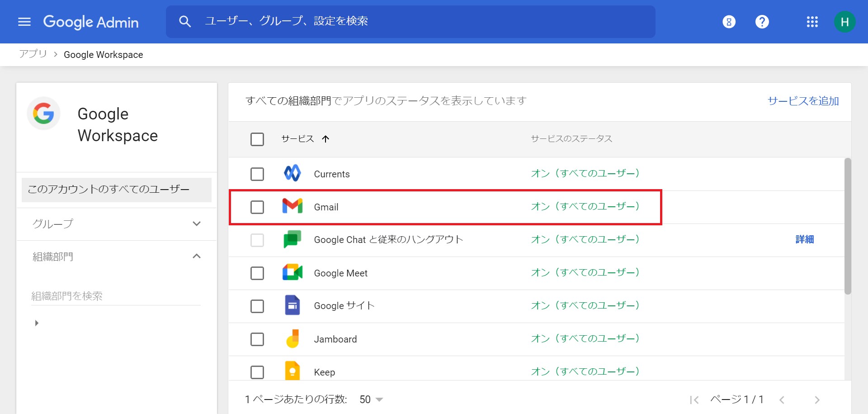Check the Google Meet row checkbox
Screen dimensions: 868x414
[257, 273]
